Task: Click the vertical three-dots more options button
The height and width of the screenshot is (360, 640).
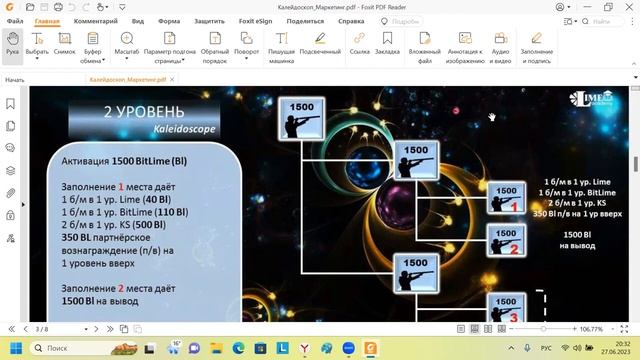Action: (633, 21)
